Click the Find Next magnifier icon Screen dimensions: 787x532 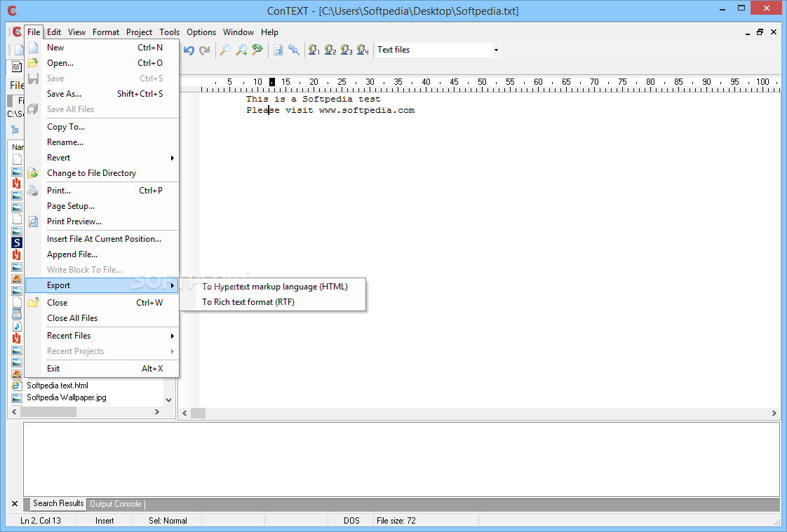click(x=241, y=50)
